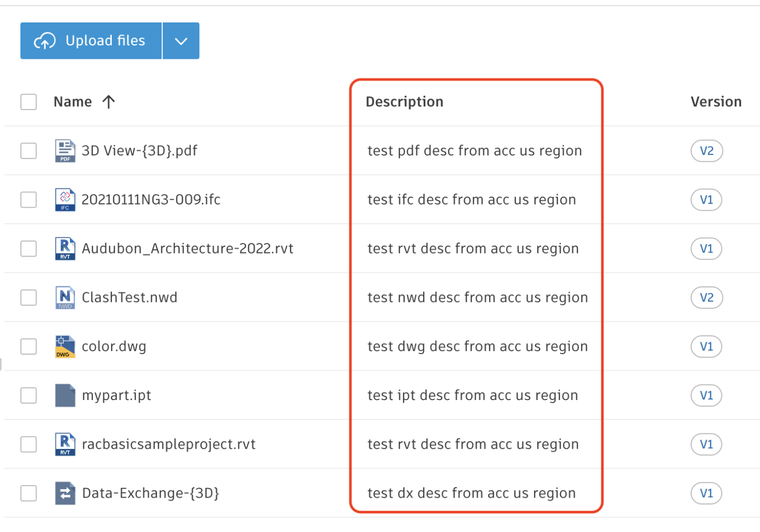The width and height of the screenshot is (760, 532).
Task: Click the IFC file icon for 20210111NG3-009.ifc
Action: tap(65, 200)
